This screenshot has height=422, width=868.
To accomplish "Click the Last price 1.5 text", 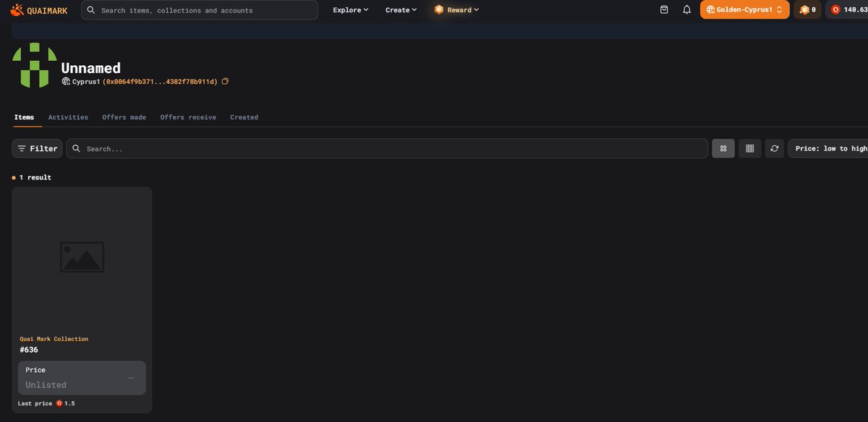I will pos(46,403).
